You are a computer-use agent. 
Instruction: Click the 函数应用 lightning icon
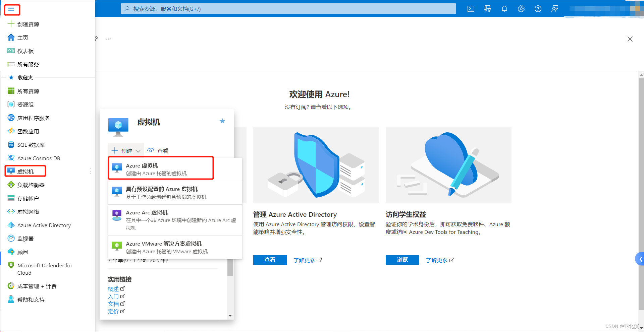tap(11, 131)
